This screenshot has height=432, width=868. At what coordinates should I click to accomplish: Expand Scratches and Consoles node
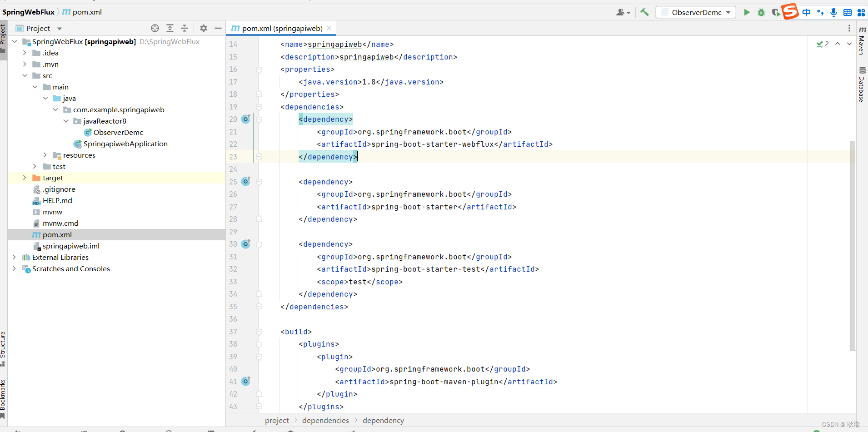click(14, 268)
